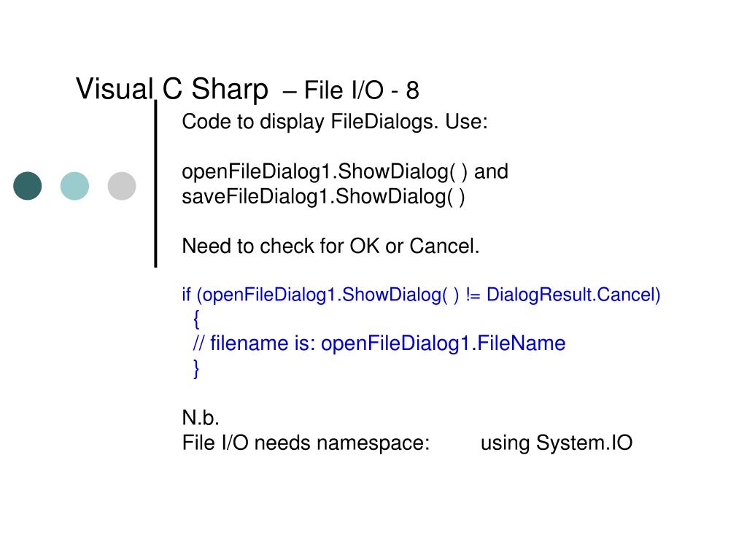Click the light blue circle
Screen dimensions: 747x560
pyautogui.click(x=75, y=186)
